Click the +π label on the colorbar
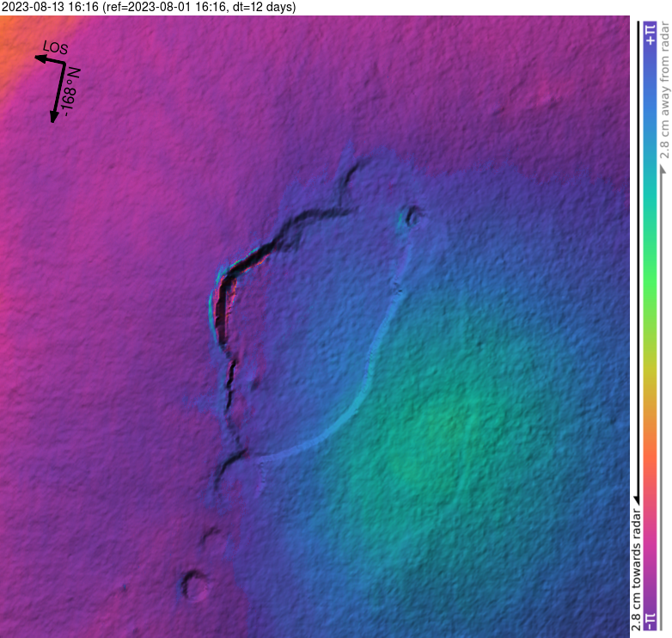The width and height of the screenshot is (672, 638). (x=651, y=34)
